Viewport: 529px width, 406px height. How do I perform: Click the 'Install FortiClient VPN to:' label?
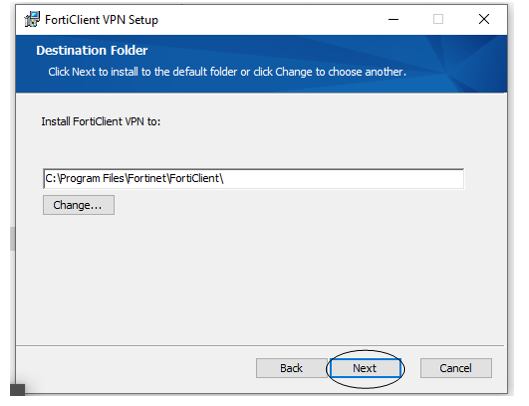click(x=101, y=121)
